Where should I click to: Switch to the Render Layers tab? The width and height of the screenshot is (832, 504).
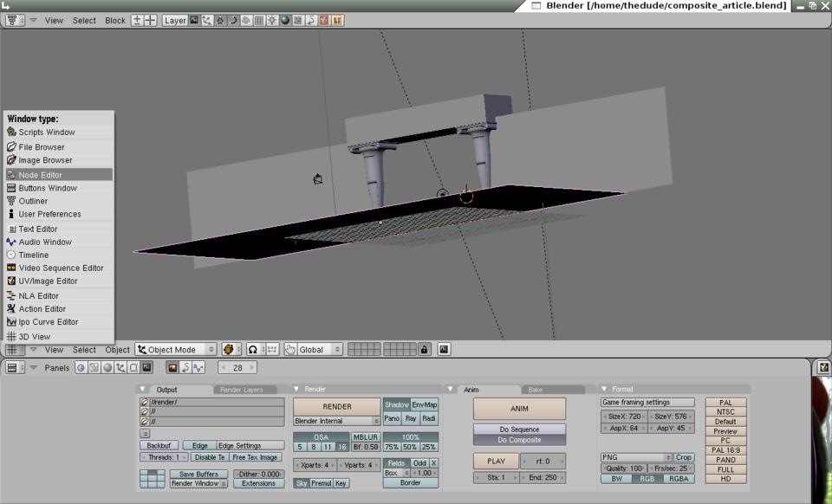(241, 390)
